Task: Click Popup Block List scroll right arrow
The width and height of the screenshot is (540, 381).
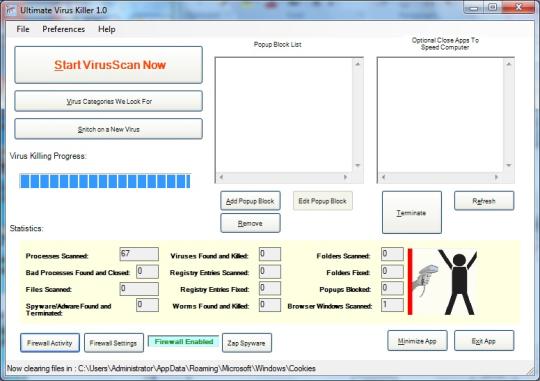Action: click(x=345, y=177)
